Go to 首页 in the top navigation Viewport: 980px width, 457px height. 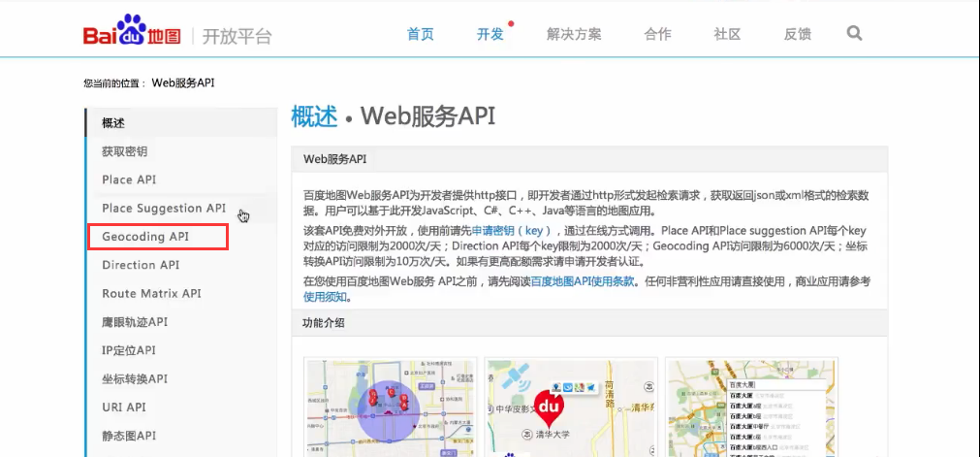(420, 34)
